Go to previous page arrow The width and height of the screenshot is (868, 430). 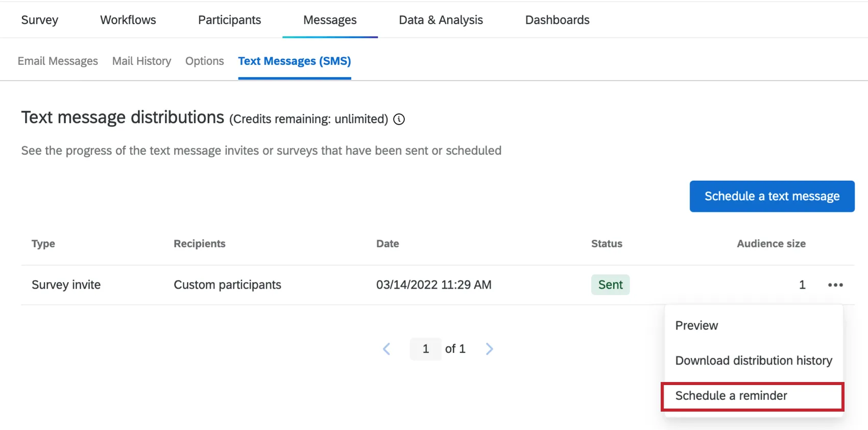coord(387,349)
